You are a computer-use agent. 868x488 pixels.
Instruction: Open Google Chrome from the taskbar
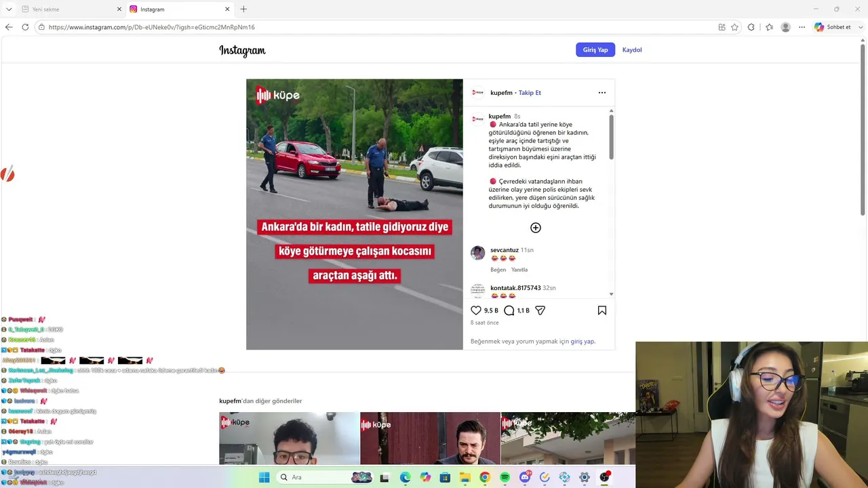[485, 477]
